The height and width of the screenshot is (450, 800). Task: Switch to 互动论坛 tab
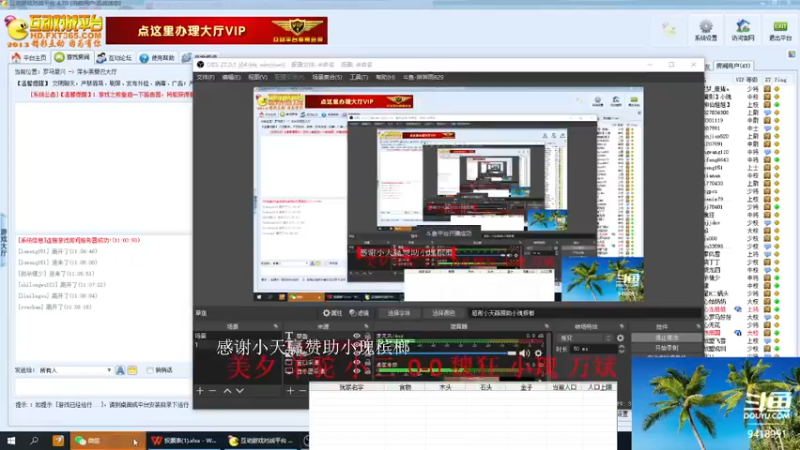(x=115, y=57)
